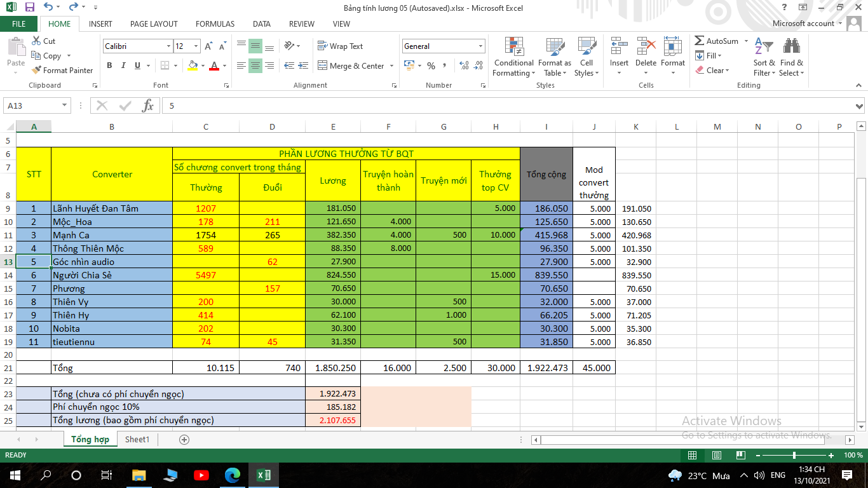The image size is (868, 488).
Task: Click the Find & Select binoculars icon
Action: coord(791,48)
